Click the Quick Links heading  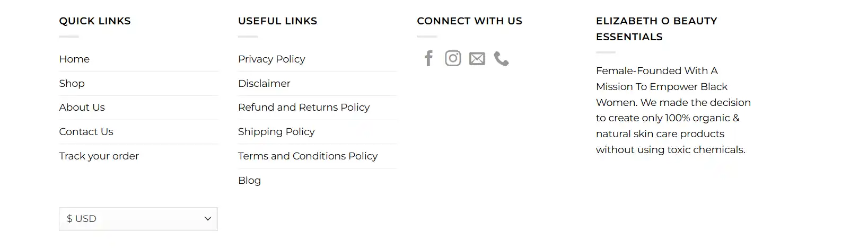tap(95, 21)
